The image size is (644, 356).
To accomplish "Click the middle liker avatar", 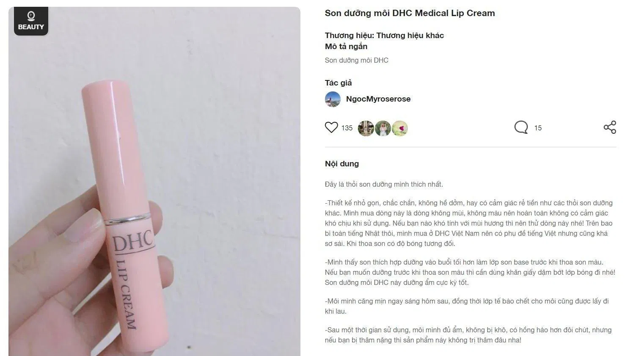I will (383, 128).
